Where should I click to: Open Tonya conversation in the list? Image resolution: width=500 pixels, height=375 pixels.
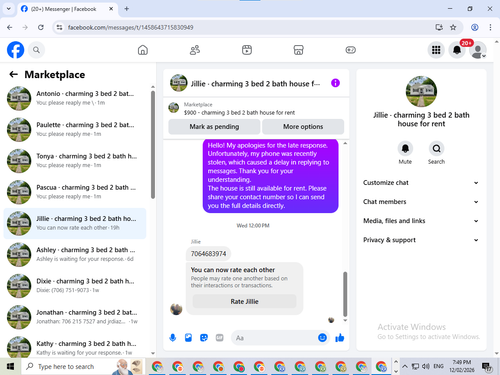(x=75, y=161)
